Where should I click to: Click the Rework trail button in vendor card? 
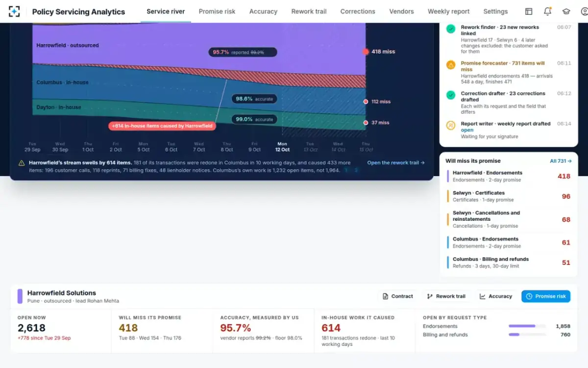tap(446, 296)
